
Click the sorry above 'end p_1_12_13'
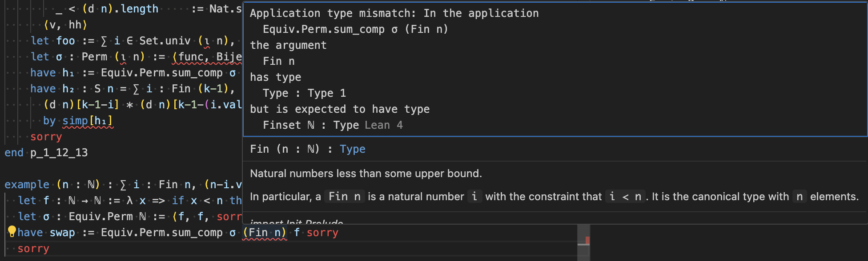pos(46,137)
